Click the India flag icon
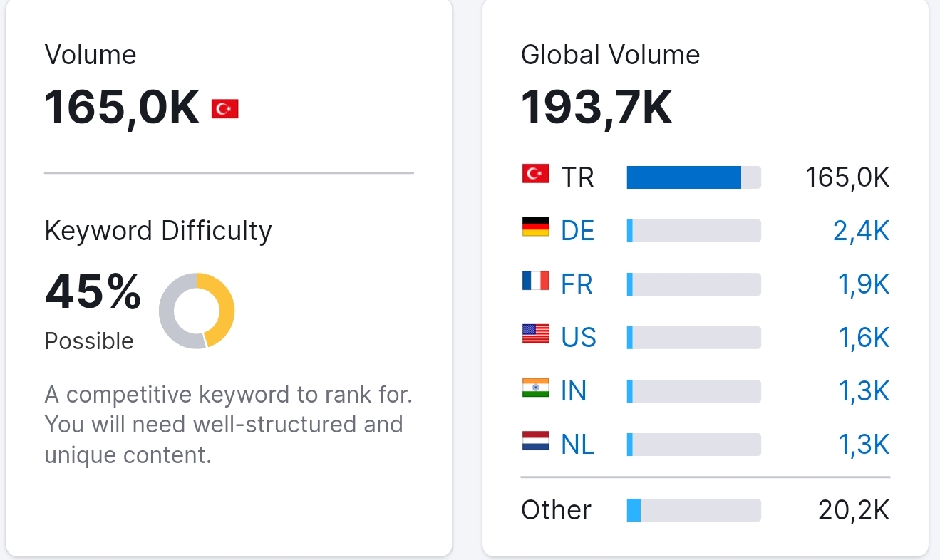940x560 pixels. 535,387
